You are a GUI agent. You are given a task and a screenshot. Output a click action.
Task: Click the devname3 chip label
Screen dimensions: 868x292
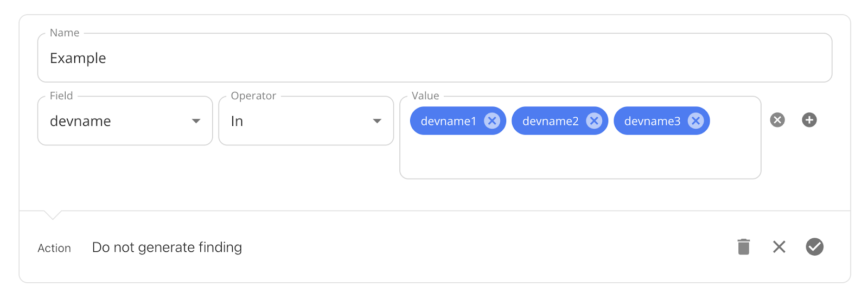coord(653,121)
